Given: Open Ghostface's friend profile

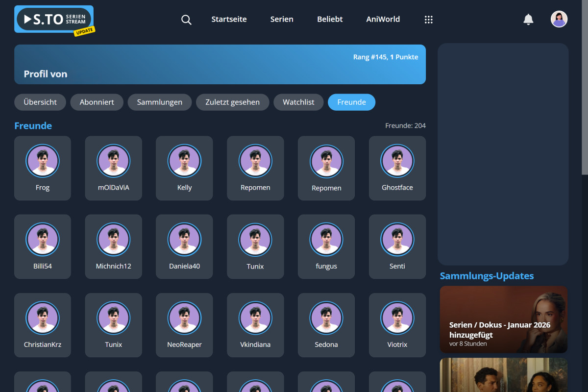Looking at the screenshot, I should point(397,161).
